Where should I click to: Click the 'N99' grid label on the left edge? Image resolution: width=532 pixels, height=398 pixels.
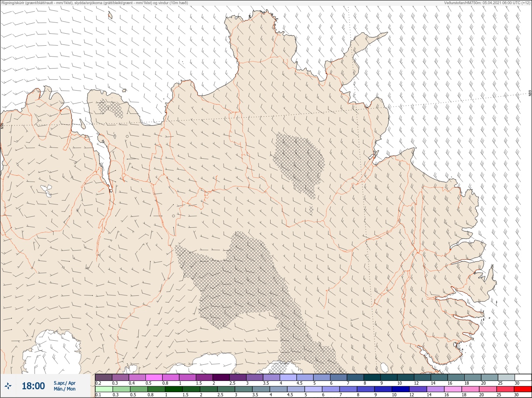point(2,125)
